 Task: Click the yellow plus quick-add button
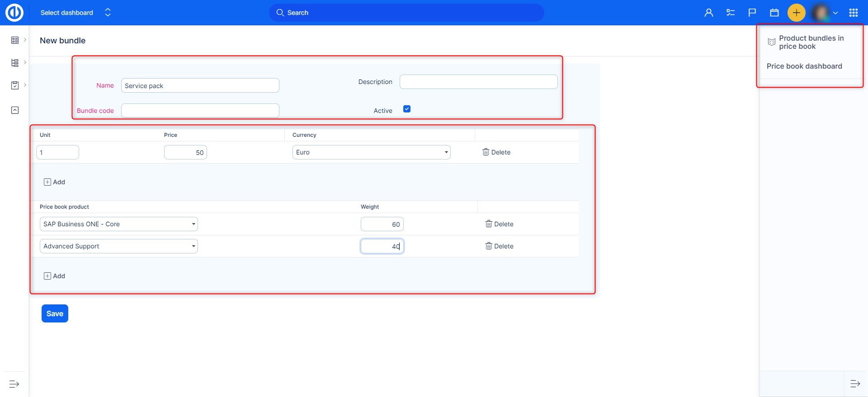(x=796, y=13)
